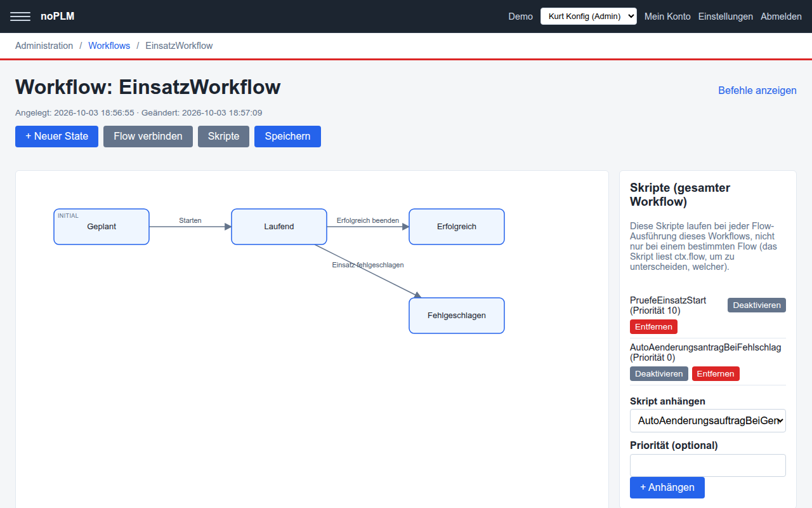812x508 pixels.
Task: Remove AutoAenderungsantragBeiFehlschlag script
Action: (716, 374)
